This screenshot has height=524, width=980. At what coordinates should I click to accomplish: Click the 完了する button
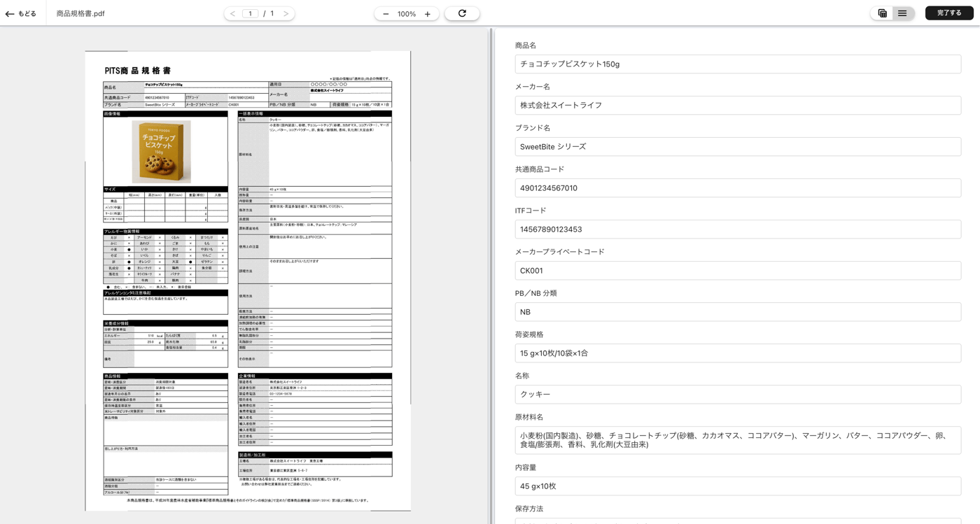[x=949, y=13]
